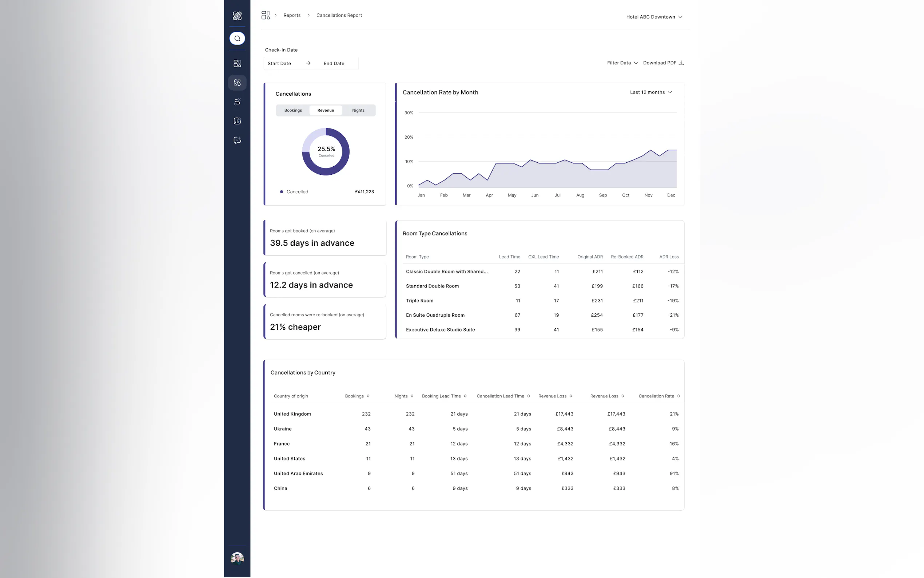Screen dimensions: 924x578
Task: Click the route-with-x icon in sidebar
Action: pos(237,102)
